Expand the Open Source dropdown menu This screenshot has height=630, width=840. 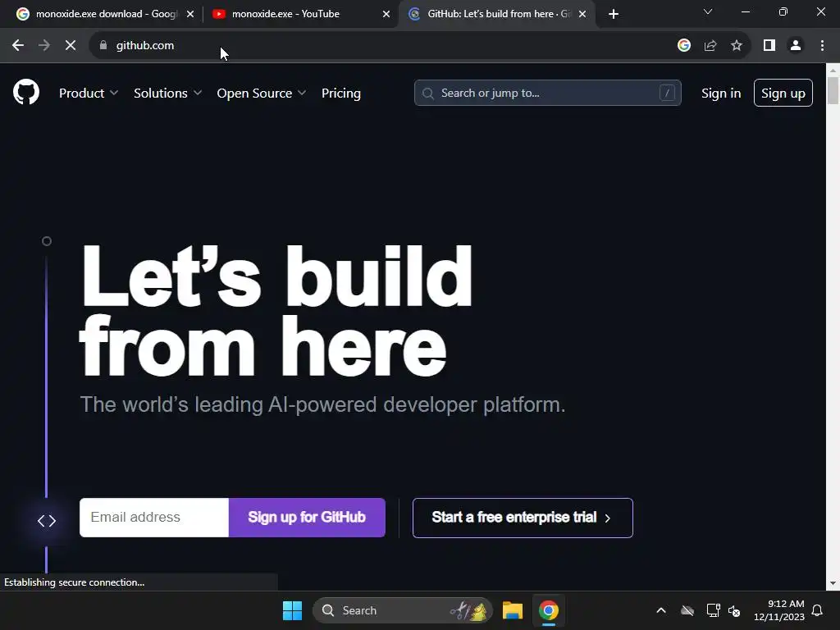coord(262,94)
